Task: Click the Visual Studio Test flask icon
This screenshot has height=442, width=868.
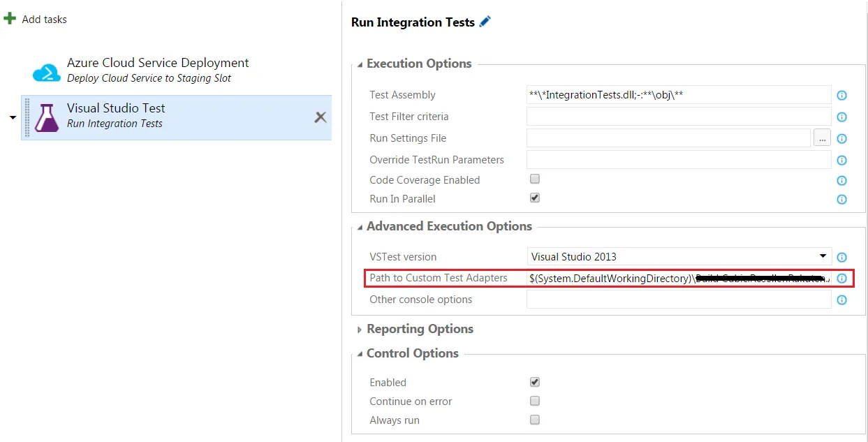Action: 47,117
